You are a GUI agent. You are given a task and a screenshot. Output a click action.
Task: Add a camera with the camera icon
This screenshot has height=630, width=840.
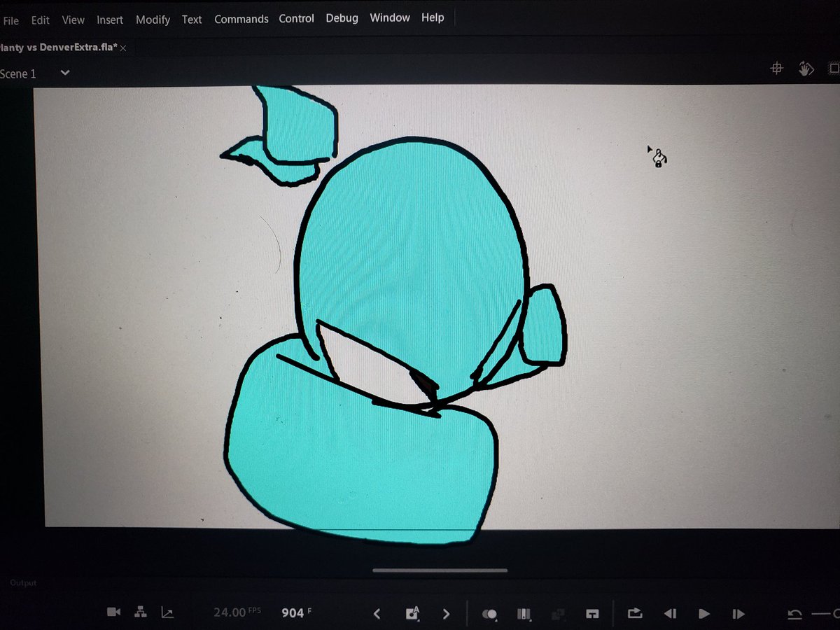[113, 612]
